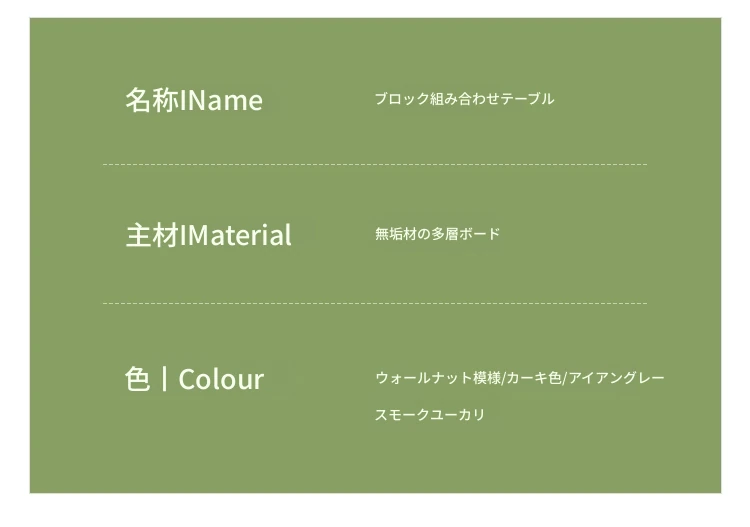The image size is (750, 527).
Task: Select the 無垢材の多層ボード material text
Action: point(438,234)
